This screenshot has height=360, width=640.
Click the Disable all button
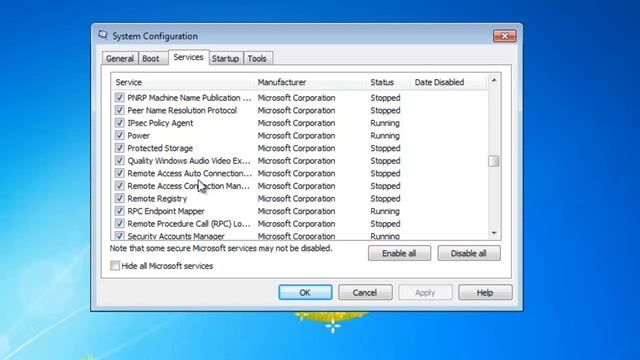[x=469, y=253]
